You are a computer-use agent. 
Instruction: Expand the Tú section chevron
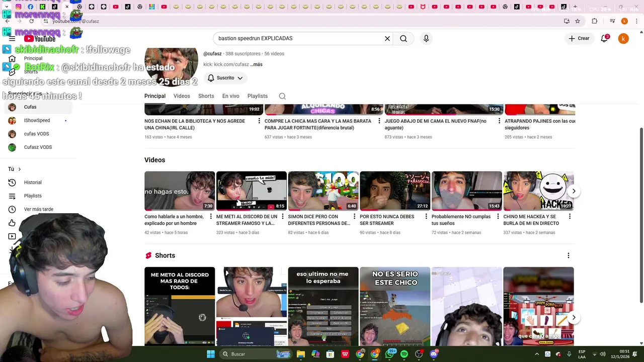pyautogui.click(x=19, y=169)
